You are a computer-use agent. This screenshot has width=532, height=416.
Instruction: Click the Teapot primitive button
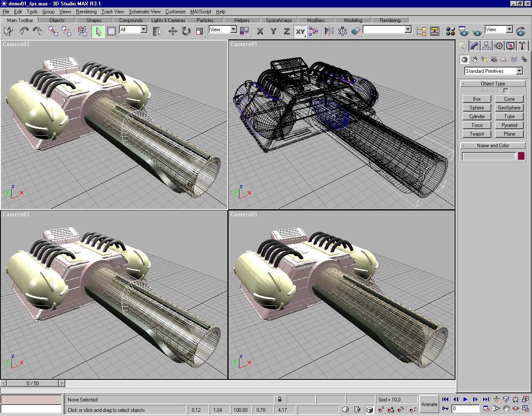tap(477, 134)
